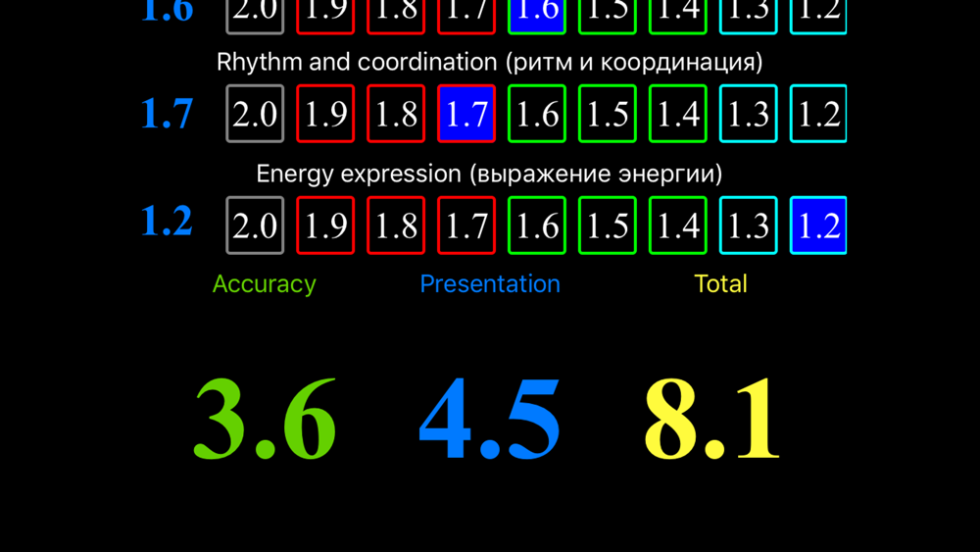This screenshot has width=980, height=552.
Task: Click the yellow Total label
Action: pyautogui.click(x=720, y=284)
